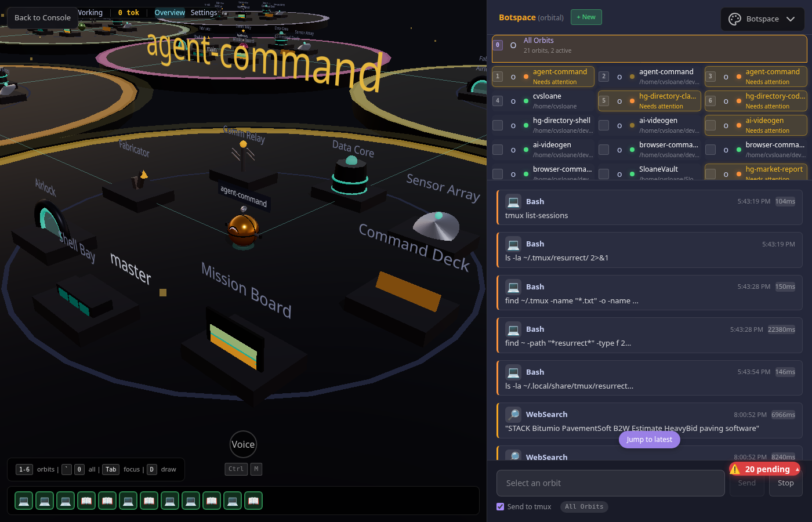Click the + New button
The image size is (812, 522).
tap(586, 17)
